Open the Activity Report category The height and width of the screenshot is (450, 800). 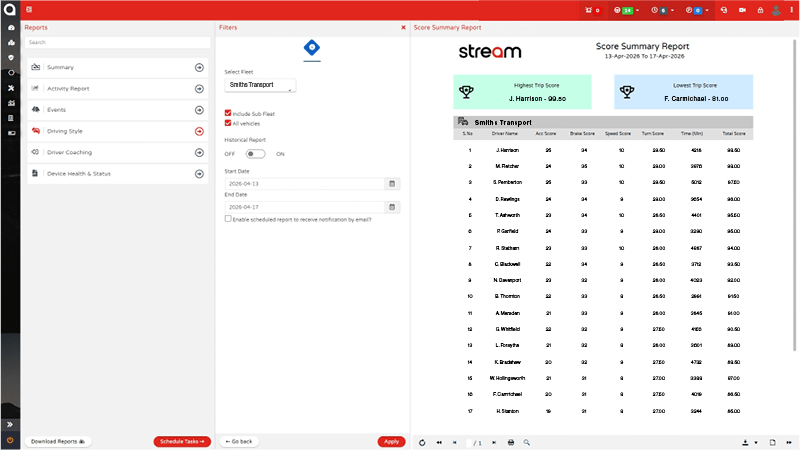tap(117, 89)
